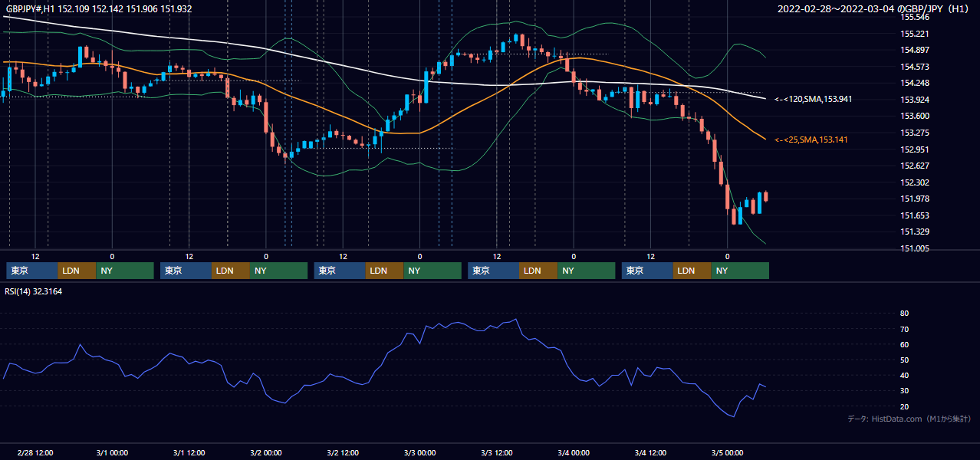
Task: Click price axis value 153.600
Action: point(914,116)
